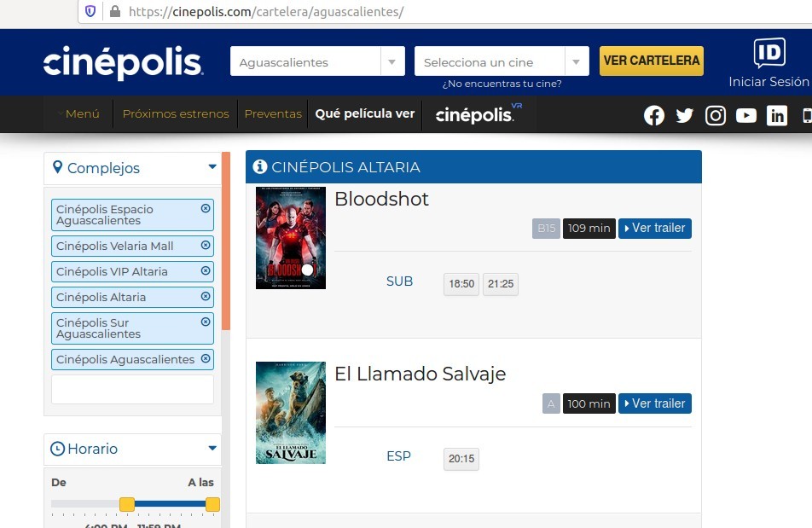Click the browser shield tracking protection icon

pyautogui.click(x=90, y=11)
